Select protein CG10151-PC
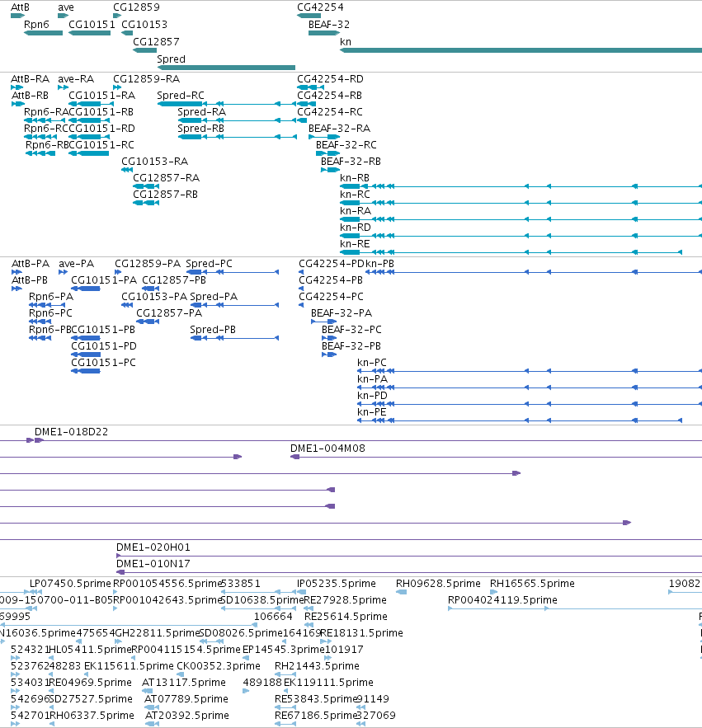702x728 pixels. (x=86, y=371)
